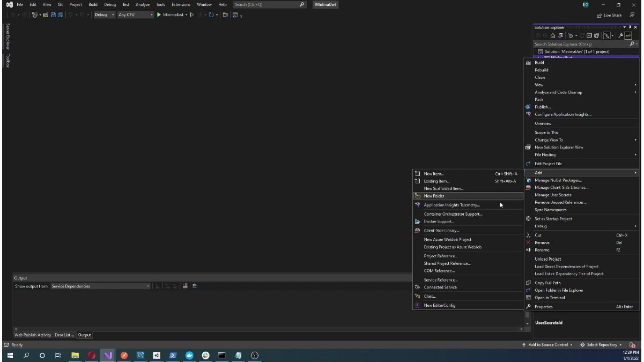Open Show output from Service Dependencies dropdown
This screenshot has height=362, width=644.
coord(101,286)
